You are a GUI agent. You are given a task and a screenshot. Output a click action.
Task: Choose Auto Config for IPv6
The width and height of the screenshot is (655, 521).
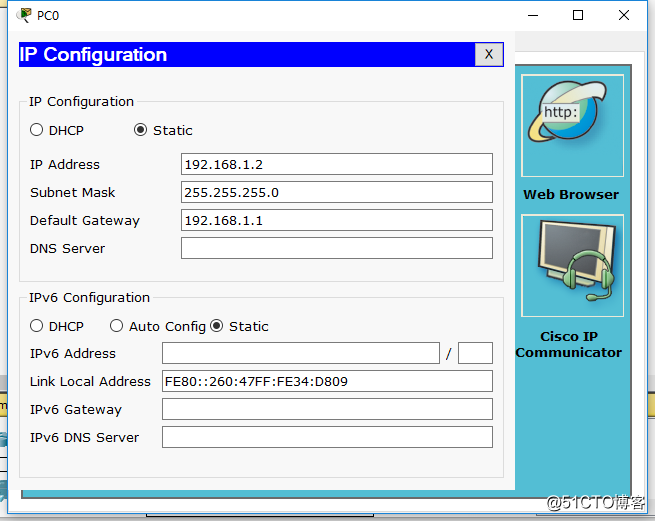click(x=116, y=326)
